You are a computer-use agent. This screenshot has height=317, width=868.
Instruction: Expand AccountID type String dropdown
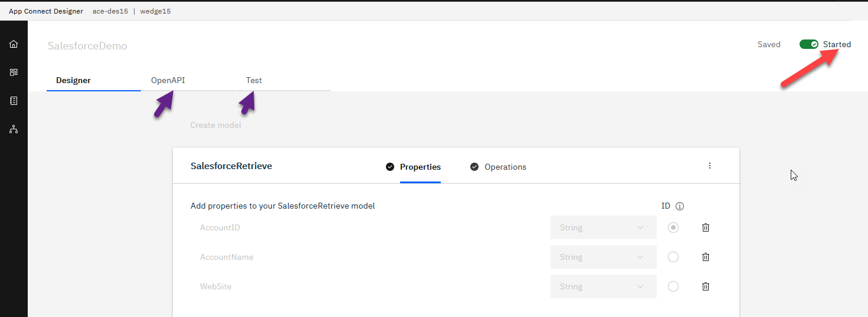[x=603, y=227]
